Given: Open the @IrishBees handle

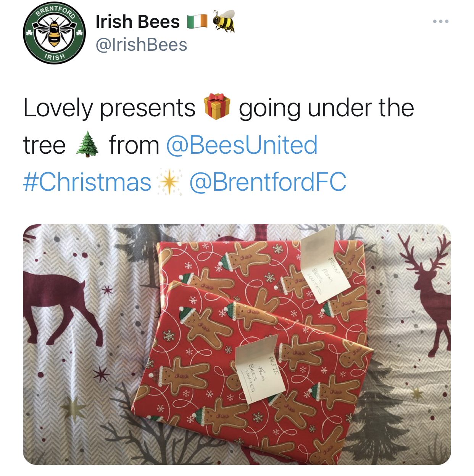Looking at the screenshot, I should pos(141,45).
